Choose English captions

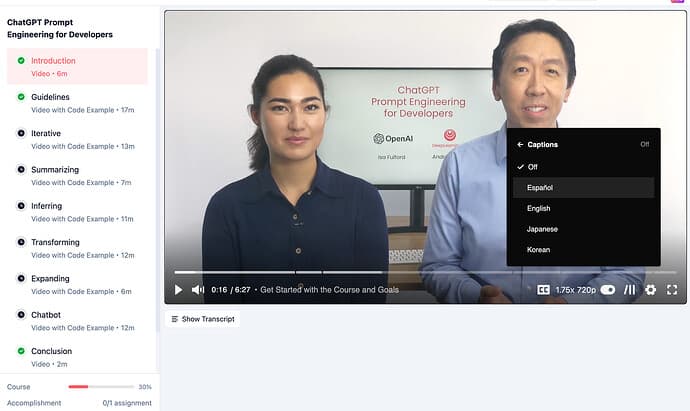point(584,208)
